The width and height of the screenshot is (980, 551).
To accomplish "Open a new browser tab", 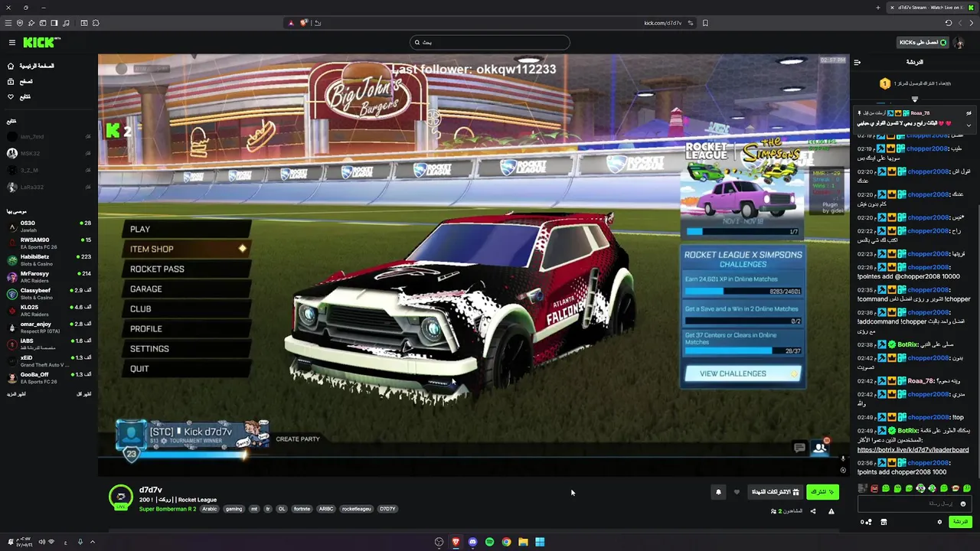I will point(878,8).
